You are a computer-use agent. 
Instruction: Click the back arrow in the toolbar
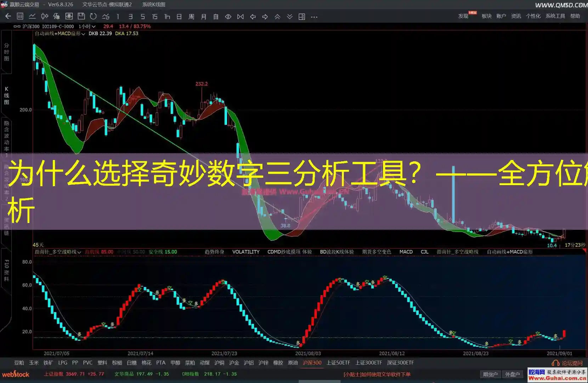click(x=8, y=16)
